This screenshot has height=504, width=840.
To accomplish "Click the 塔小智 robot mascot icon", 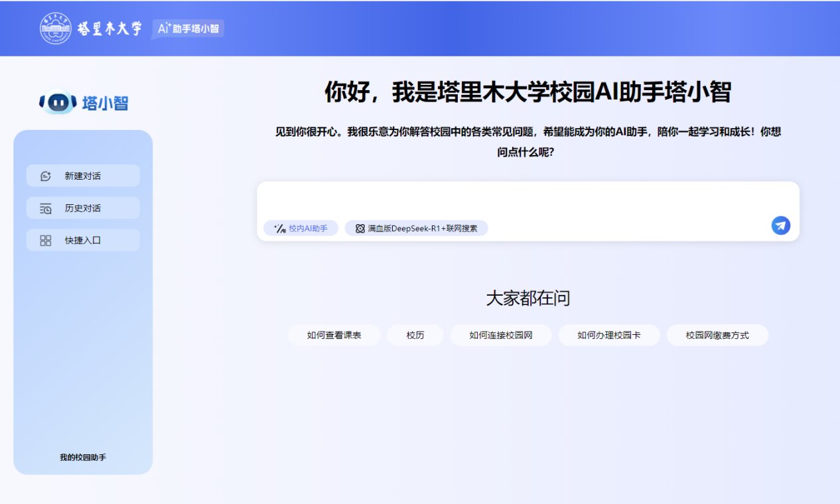I will pyautogui.click(x=58, y=102).
